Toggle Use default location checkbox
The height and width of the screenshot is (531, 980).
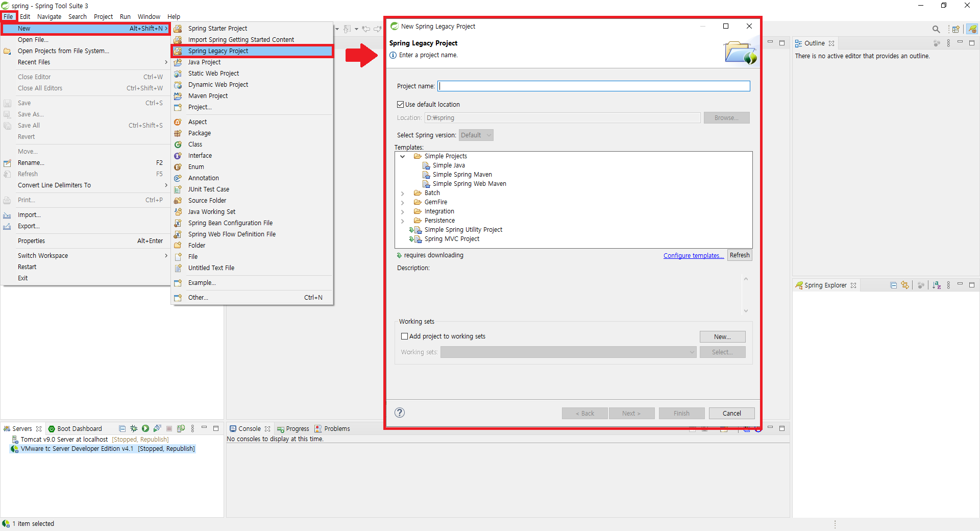pos(401,105)
